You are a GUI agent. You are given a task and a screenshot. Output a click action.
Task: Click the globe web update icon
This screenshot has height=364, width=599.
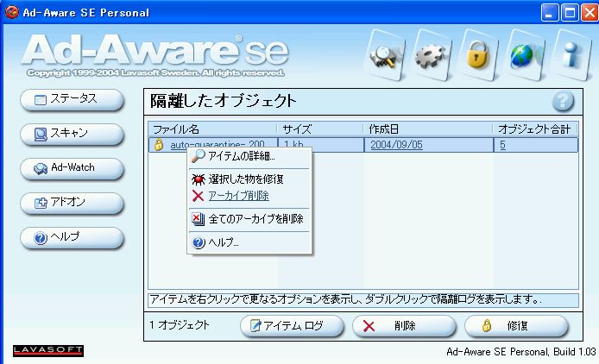coord(525,55)
